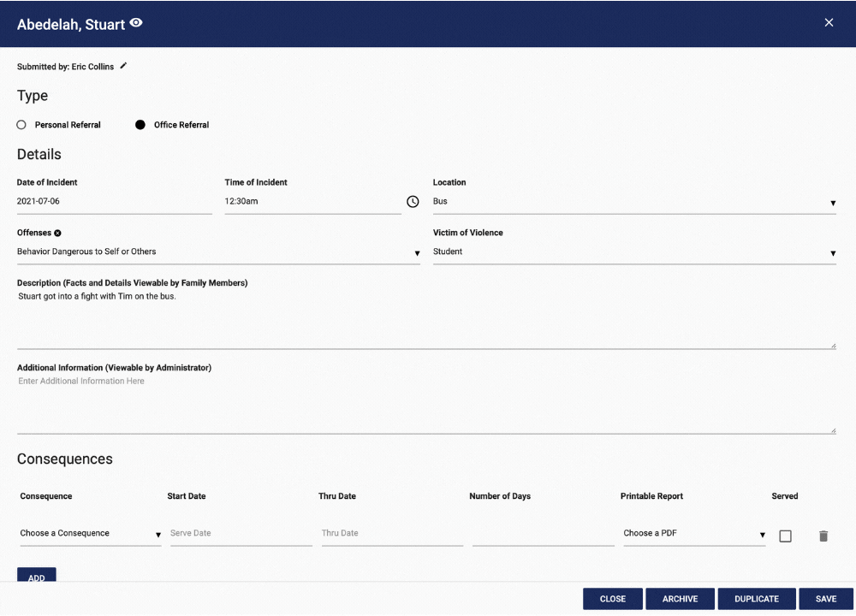Click the eye icon beside Abedelah, Stuart

136,24
